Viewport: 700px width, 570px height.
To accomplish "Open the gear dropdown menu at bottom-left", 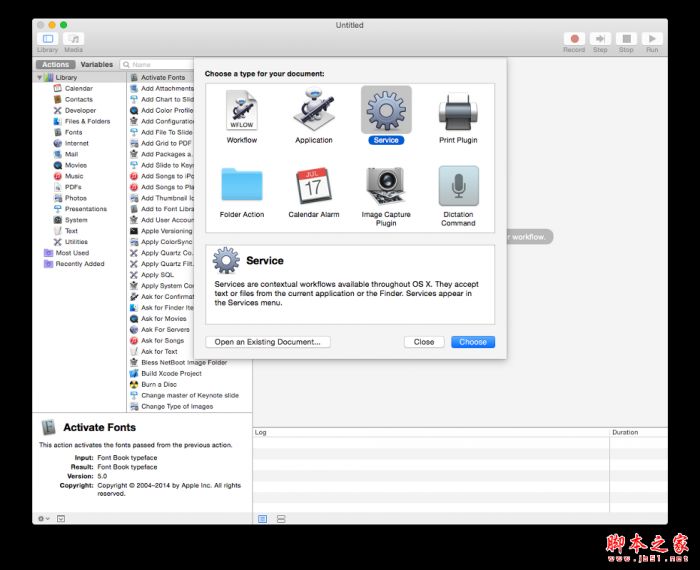I will tap(43, 518).
